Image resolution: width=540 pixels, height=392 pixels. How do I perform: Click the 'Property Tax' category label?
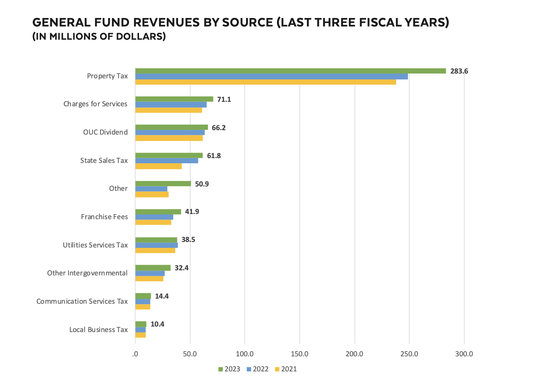pyautogui.click(x=107, y=76)
